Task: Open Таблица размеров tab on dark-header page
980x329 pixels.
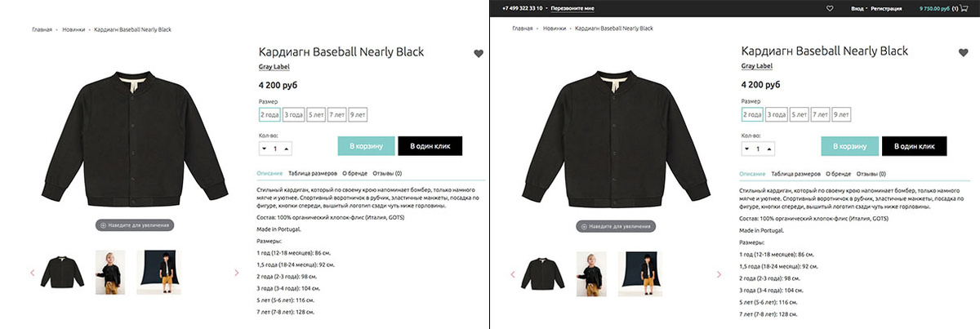Action: (796, 174)
